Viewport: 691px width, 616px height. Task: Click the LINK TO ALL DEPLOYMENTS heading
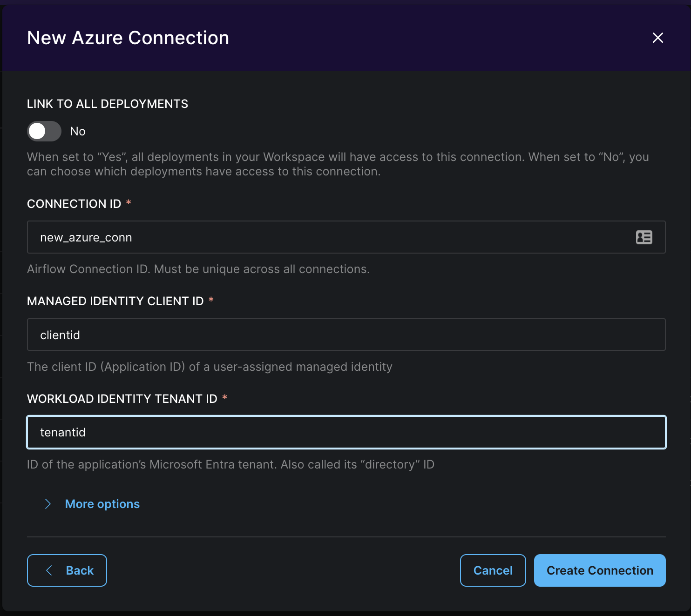click(x=108, y=104)
